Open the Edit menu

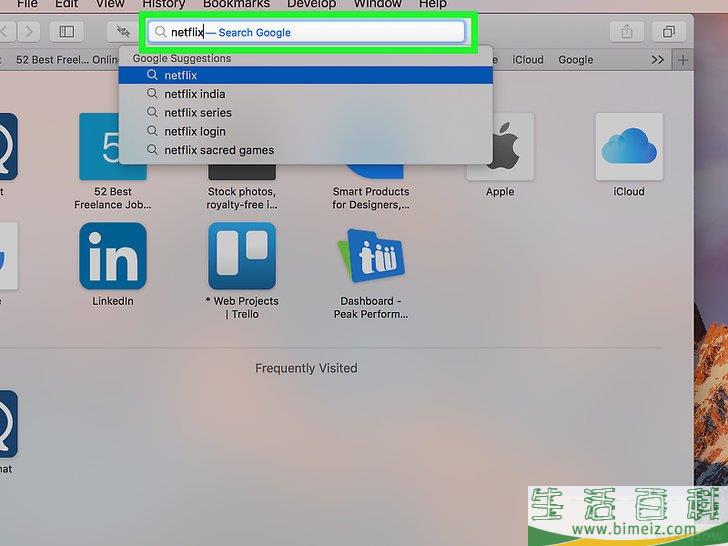(66, 4)
